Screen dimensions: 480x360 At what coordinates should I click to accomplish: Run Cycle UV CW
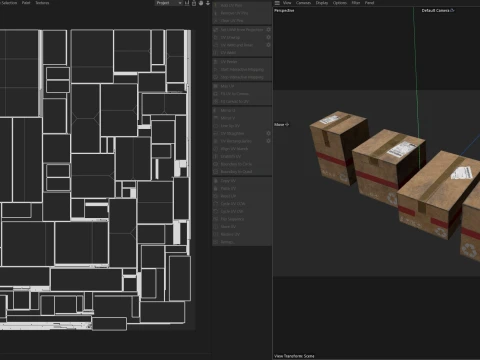click(x=242, y=211)
